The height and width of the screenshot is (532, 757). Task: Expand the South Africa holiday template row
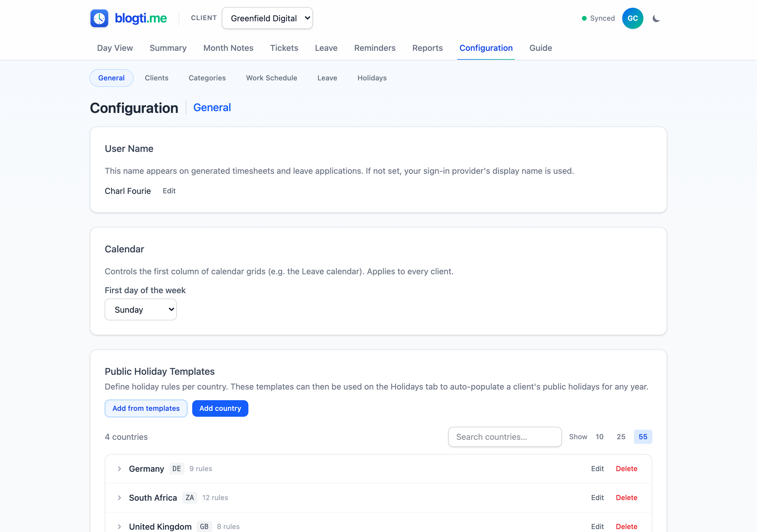click(119, 497)
